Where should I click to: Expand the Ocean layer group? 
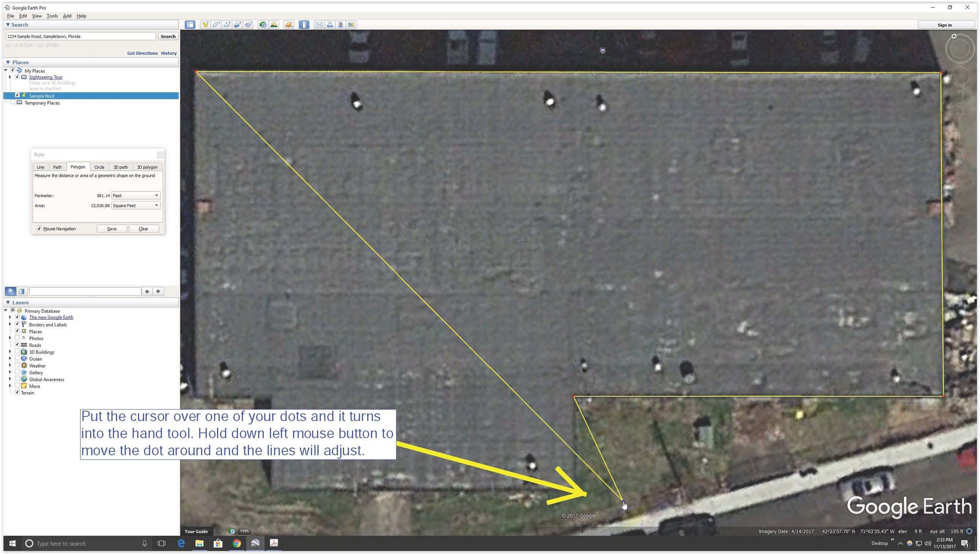point(10,358)
